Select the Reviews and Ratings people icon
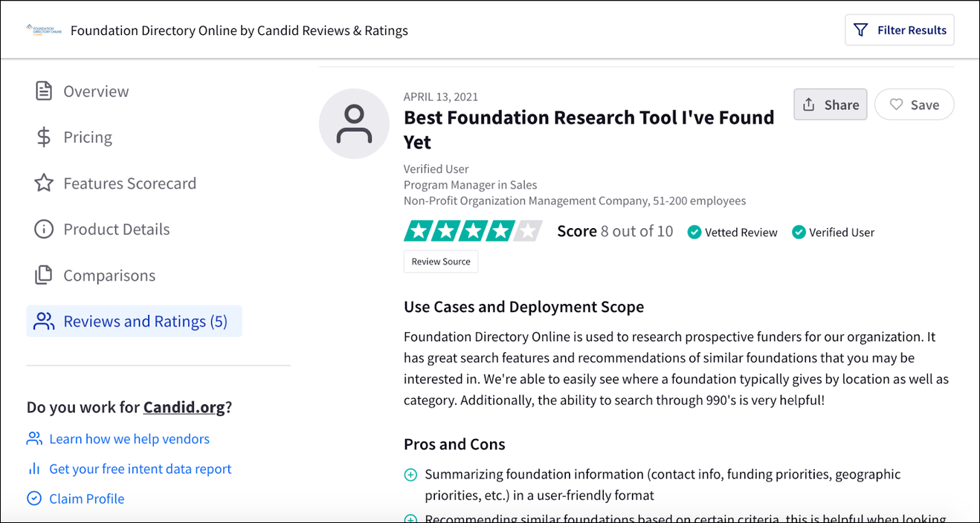The image size is (980, 523). pyautogui.click(x=43, y=321)
